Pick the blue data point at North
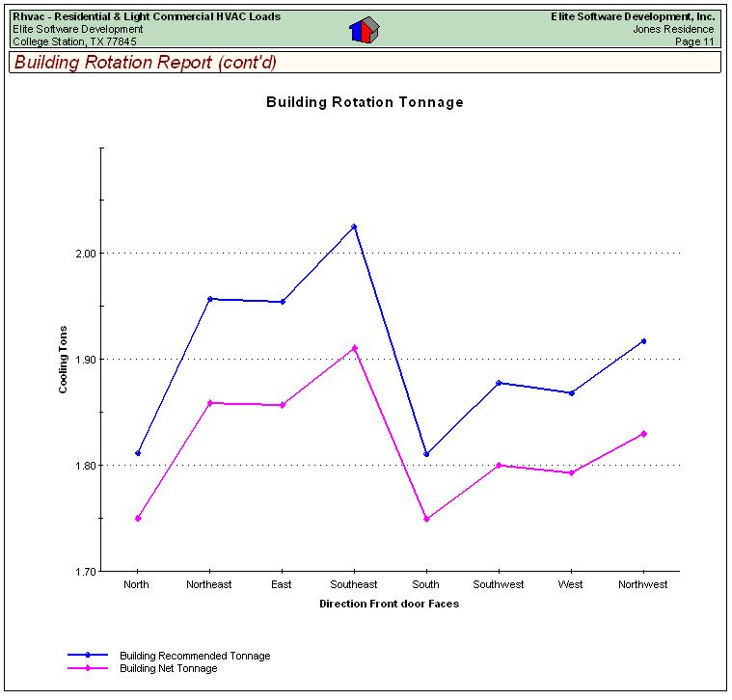Screen dimensions: 732x700 tap(138, 453)
